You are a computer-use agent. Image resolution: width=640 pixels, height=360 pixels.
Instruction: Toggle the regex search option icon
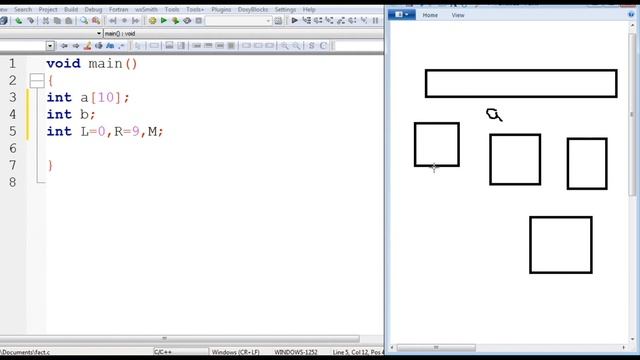[x=121, y=46]
